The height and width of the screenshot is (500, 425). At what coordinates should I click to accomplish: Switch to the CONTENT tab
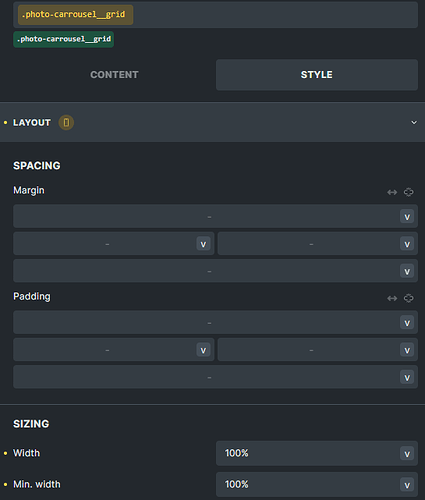[114, 75]
